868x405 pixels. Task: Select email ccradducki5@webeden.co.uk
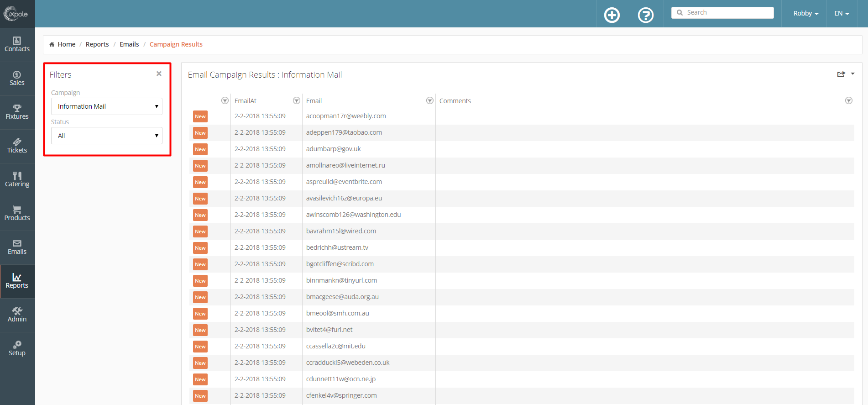[348, 363]
